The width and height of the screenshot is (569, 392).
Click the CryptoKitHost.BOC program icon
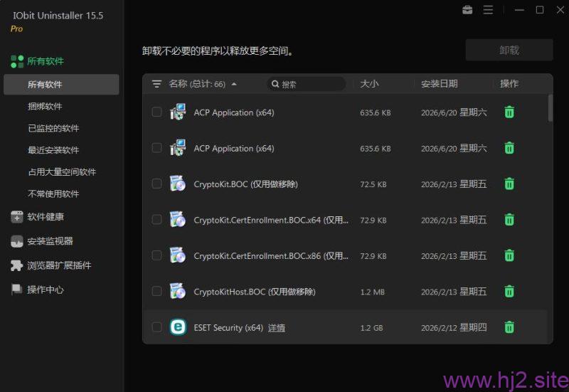pos(178,291)
